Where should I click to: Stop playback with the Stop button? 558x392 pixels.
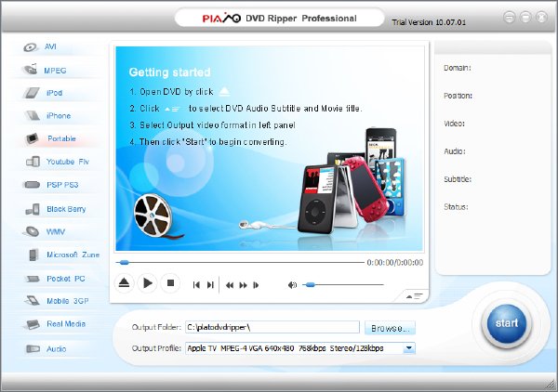pyautogui.click(x=170, y=283)
